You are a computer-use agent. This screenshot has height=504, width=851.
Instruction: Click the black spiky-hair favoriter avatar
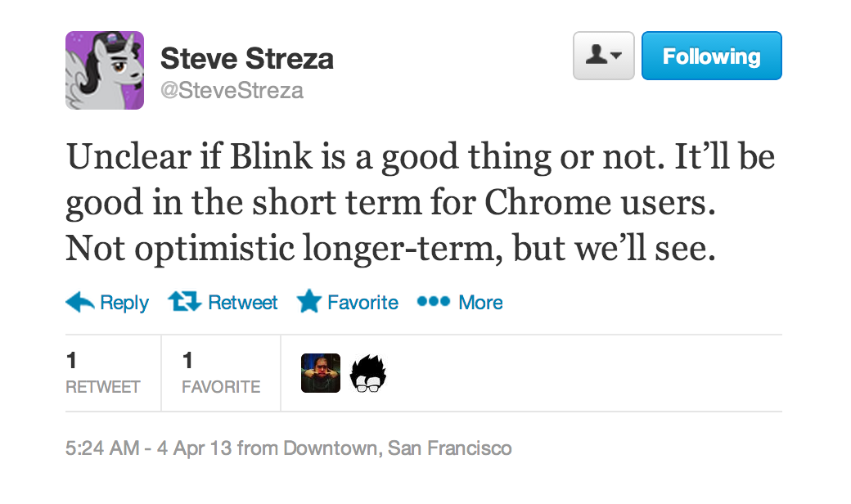coord(367,372)
